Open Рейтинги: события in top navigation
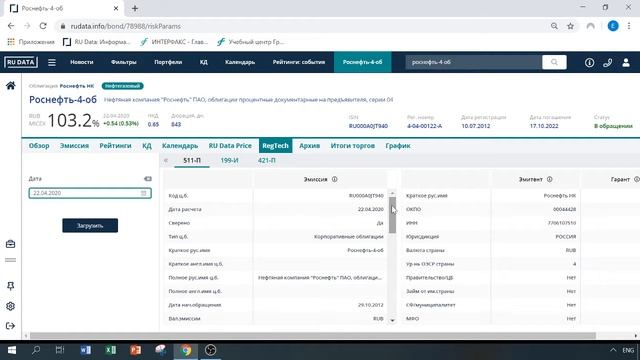640x360 pixels. (299, 62)
